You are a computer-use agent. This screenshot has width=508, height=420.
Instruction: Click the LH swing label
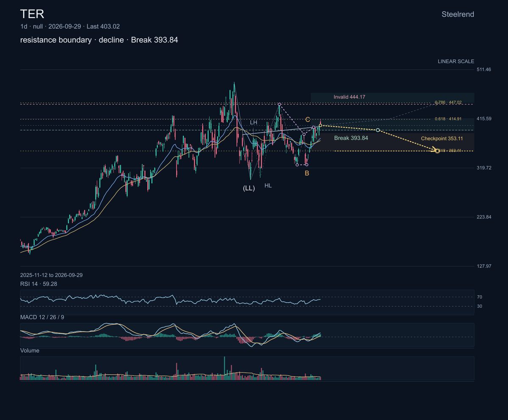(254, 122)
